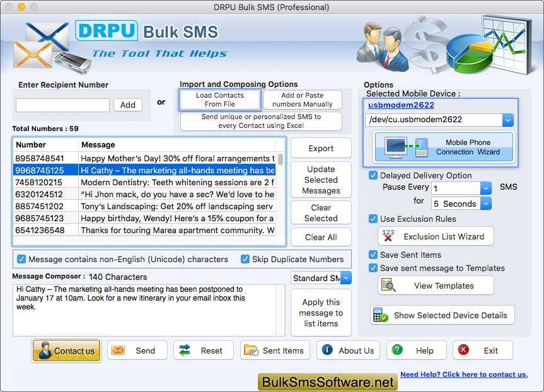Viewport: 544px width, 392px height.
Task: Click the View Templates magnifier icon
Action: [x=388, y=285]
